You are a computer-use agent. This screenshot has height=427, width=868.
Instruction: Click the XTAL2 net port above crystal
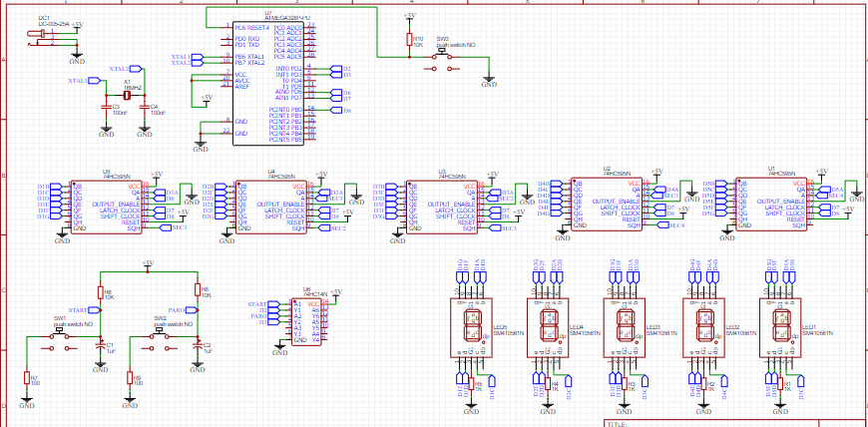[x=127, y=69]
